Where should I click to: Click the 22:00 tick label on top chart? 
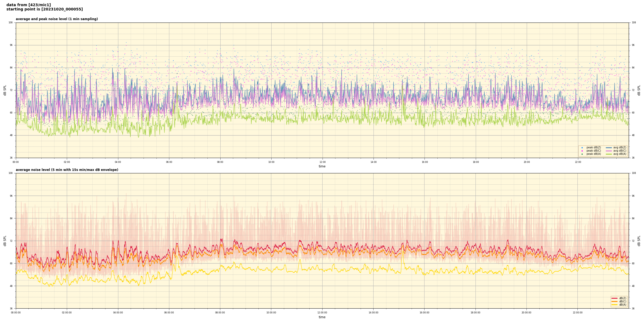coord(578,162)
